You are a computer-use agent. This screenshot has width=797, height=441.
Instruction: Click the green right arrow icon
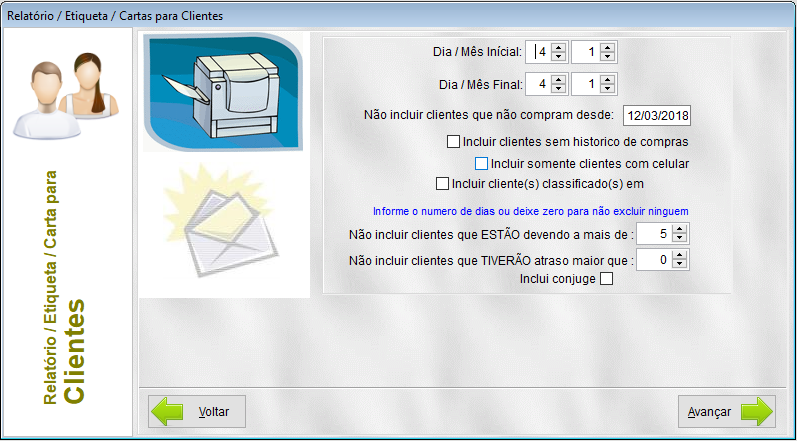click(757, 412)
